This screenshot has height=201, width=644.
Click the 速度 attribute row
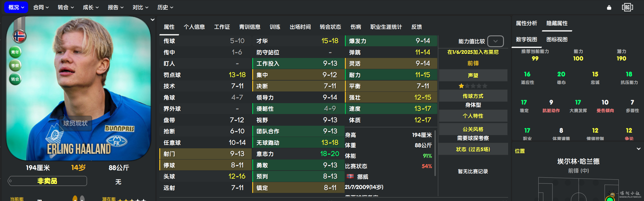391,109
